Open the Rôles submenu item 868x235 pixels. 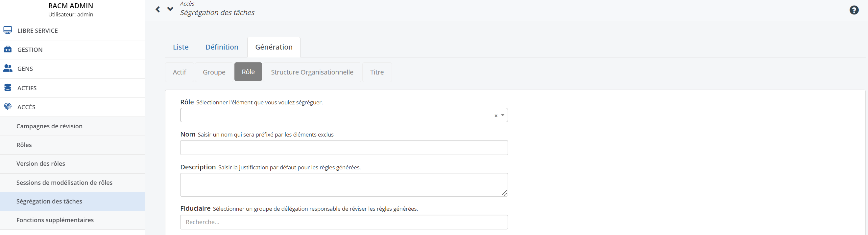pos(72,145)
